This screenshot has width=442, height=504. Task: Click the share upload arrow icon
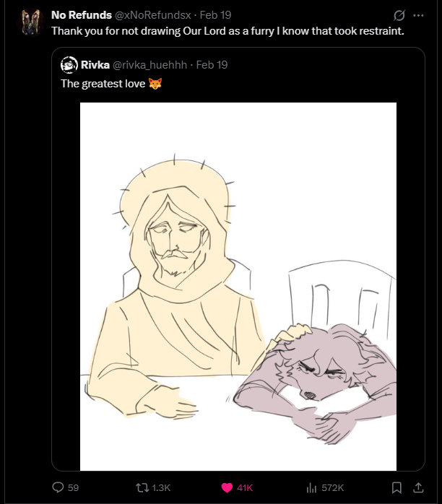click(x=418, y=487)
